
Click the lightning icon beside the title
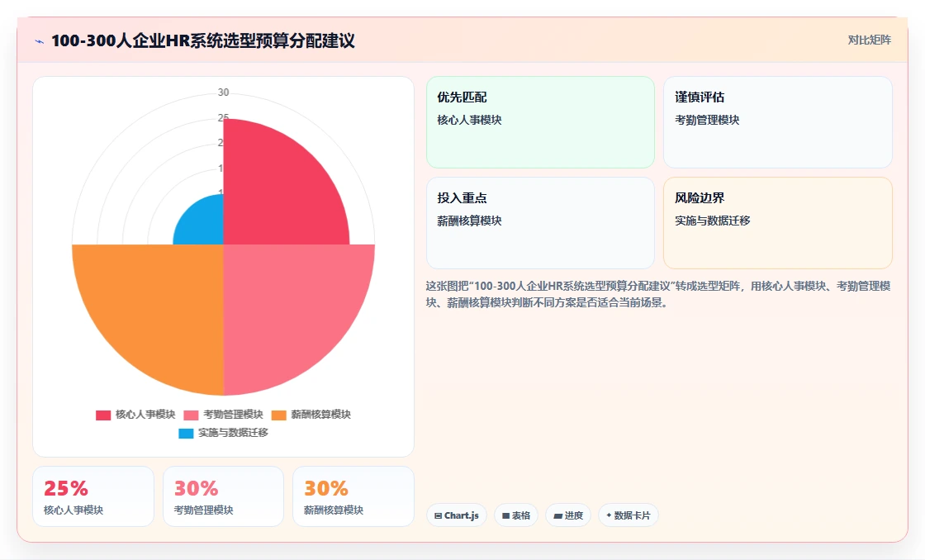[x=40, y=41]
